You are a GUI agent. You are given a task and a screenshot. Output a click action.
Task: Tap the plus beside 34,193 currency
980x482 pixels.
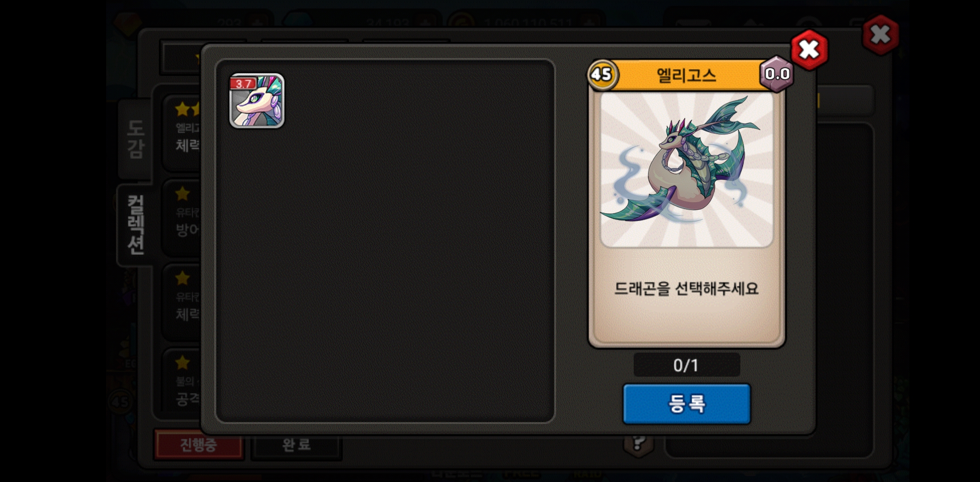pos(423,21)
